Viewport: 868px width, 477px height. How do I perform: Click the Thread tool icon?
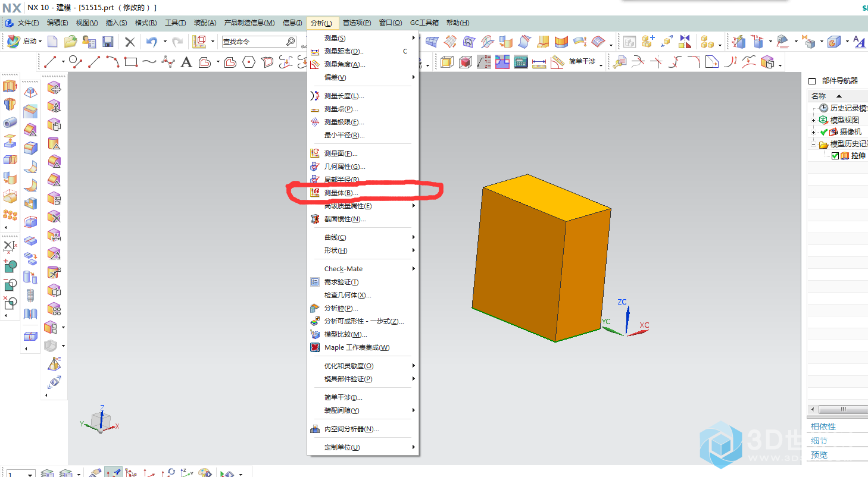(30, 295)
